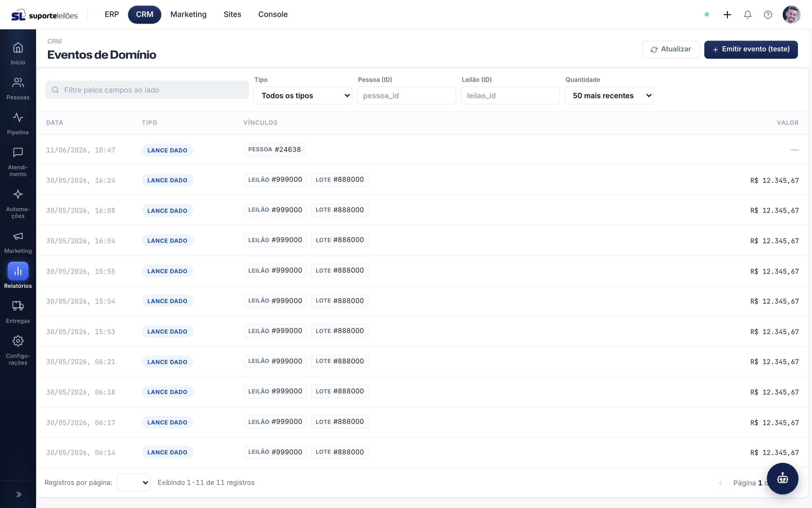Open the Pipeline sidebar section
This screenshot has height=508, width=812.
18,118
